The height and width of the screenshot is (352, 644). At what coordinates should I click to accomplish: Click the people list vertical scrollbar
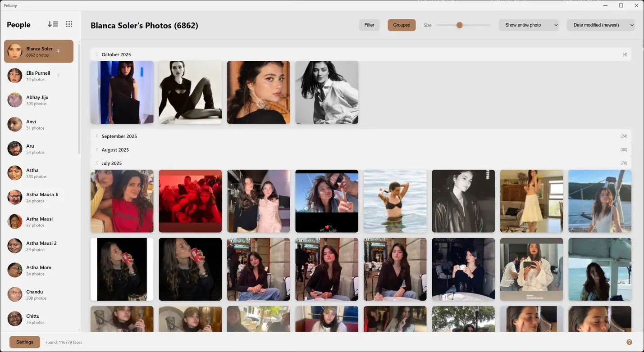point(79,99)
